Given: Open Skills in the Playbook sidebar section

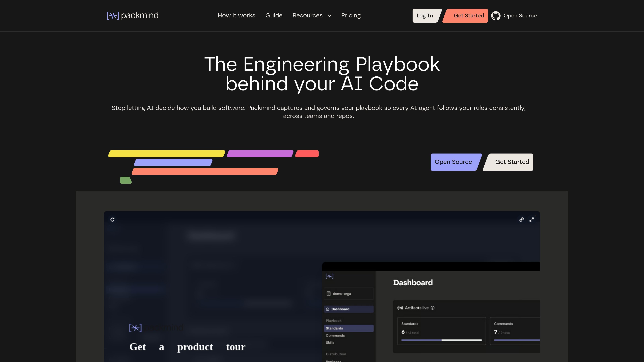Looking at the screenshot, I should click(x=330, y=343).
